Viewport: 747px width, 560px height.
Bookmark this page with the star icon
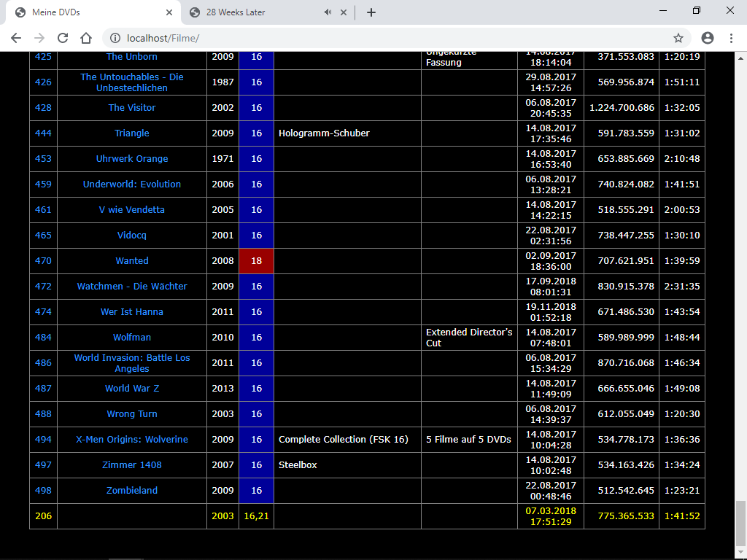(678, 38)
